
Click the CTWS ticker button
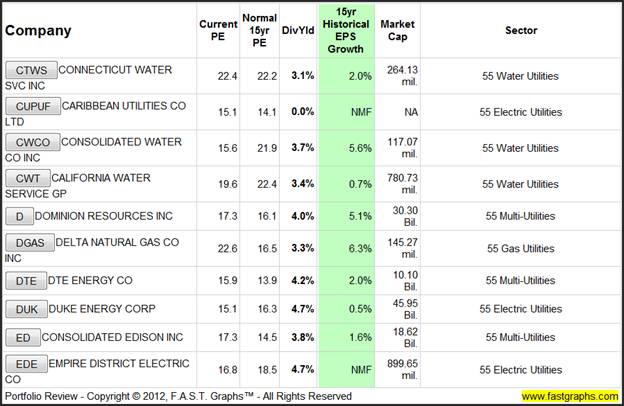tap(31, 70)
